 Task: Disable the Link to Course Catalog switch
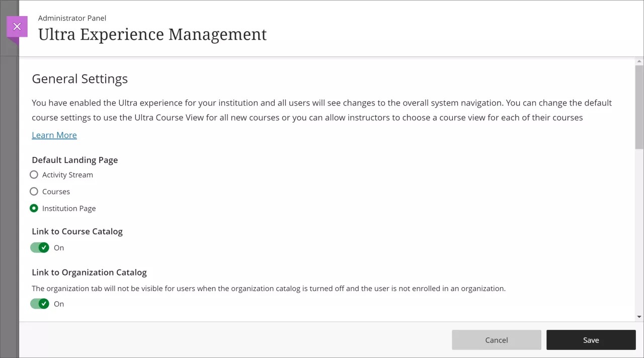point(40,247)
